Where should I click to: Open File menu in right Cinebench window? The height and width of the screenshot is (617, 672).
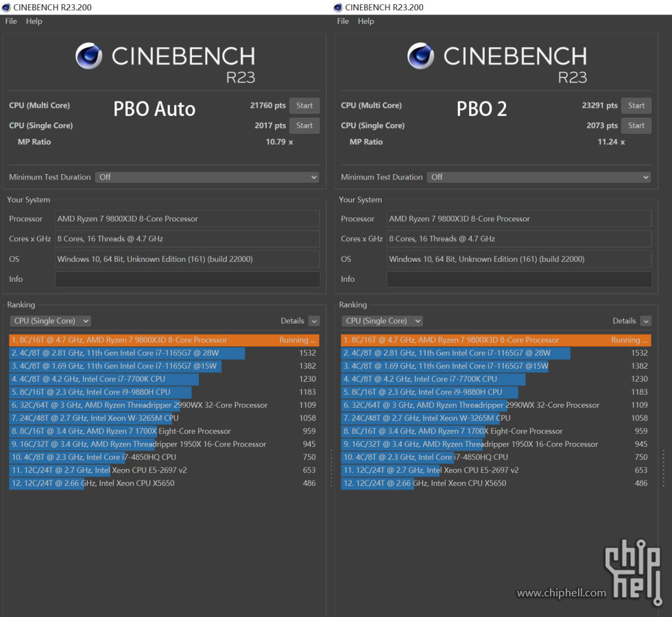click(x=343, y=21)
